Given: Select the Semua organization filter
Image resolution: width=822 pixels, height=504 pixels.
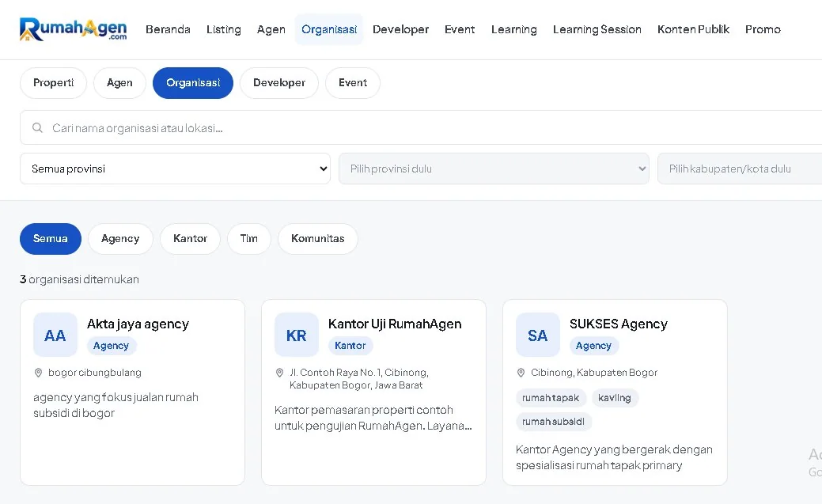Looking at the screenshot, I should [x=51, y=239].
